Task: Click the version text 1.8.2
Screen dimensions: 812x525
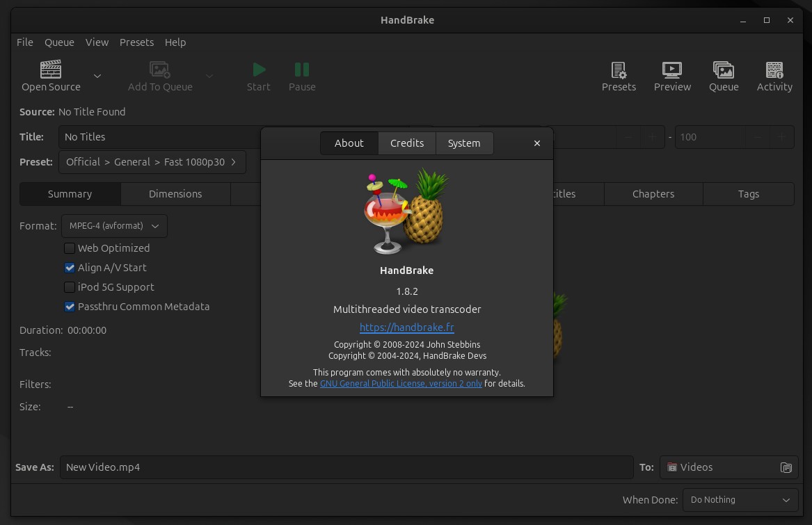Action: [x=407, y=291]
